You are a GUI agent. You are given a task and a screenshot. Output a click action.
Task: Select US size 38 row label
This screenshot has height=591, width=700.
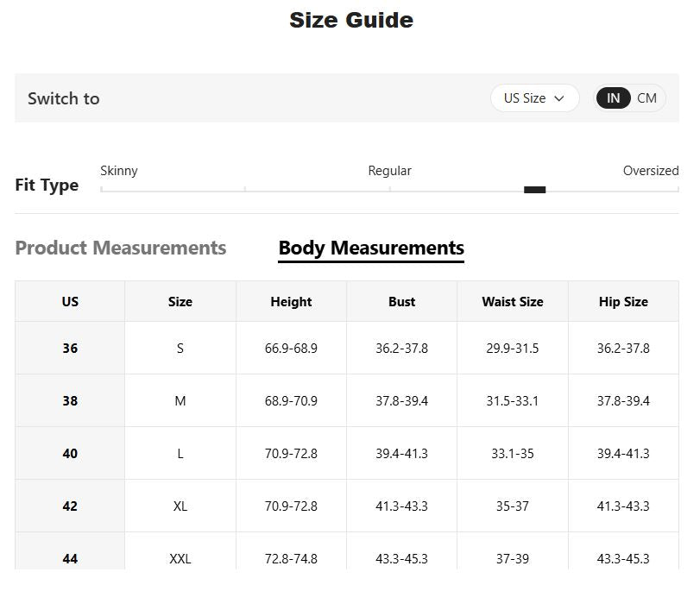[x=70, y=401]
